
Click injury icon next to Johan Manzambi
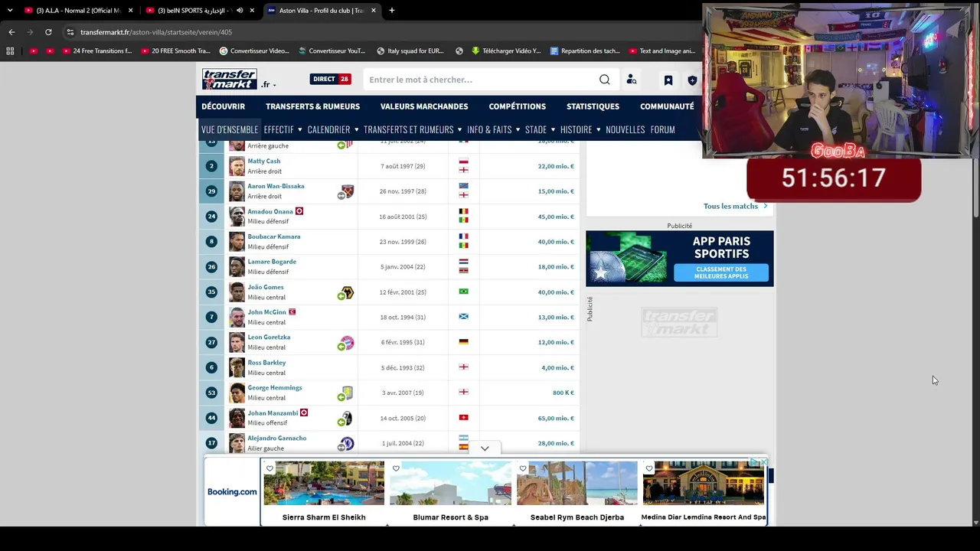pos(304,412)
